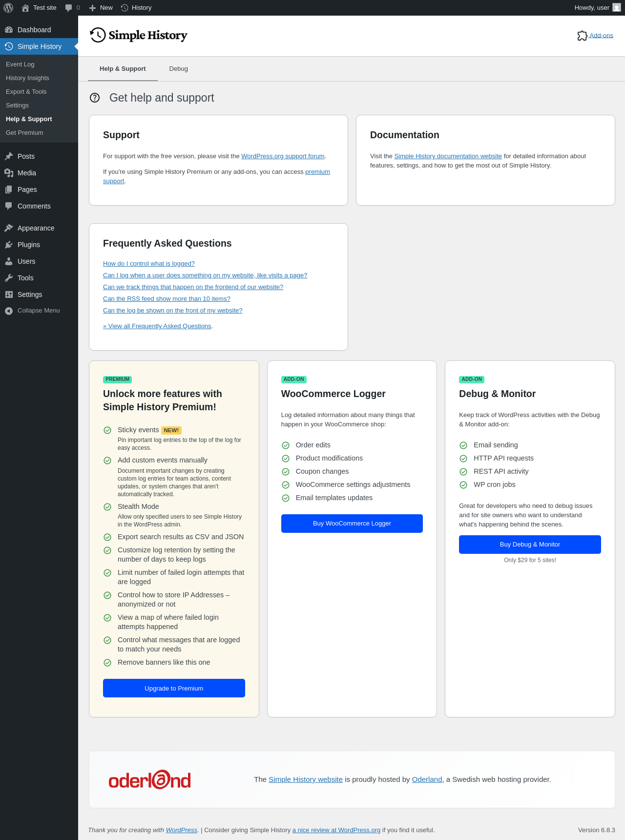Click the Media library icon in sidebar
The image size is (625, 840).
[9, 173]
